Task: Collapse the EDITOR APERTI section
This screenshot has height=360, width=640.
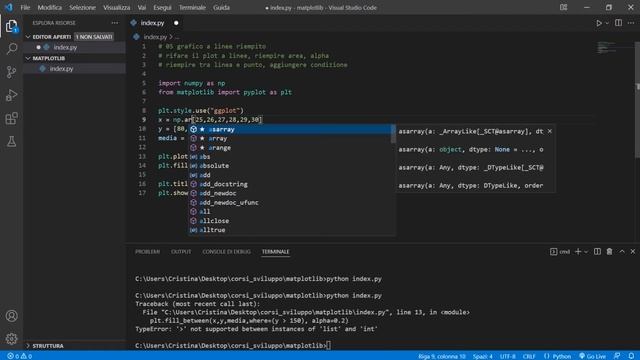Action: pyautogui.click(x=28, y=37)
